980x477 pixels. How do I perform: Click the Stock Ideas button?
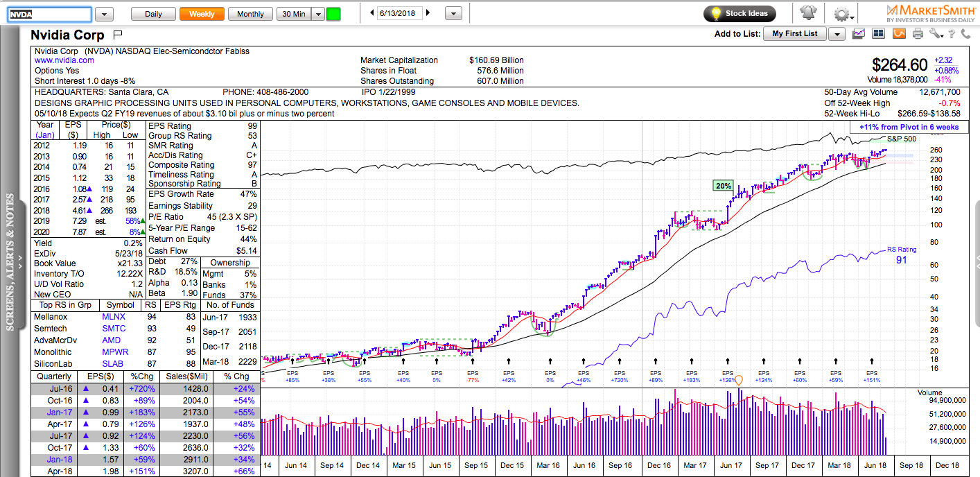740,13
